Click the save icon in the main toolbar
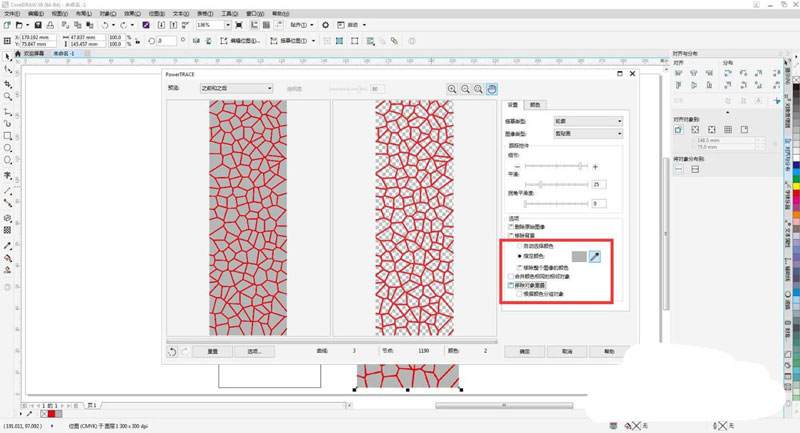Image resolution: width=800 pixels, height=433 pixels. [x=38, y=23]
